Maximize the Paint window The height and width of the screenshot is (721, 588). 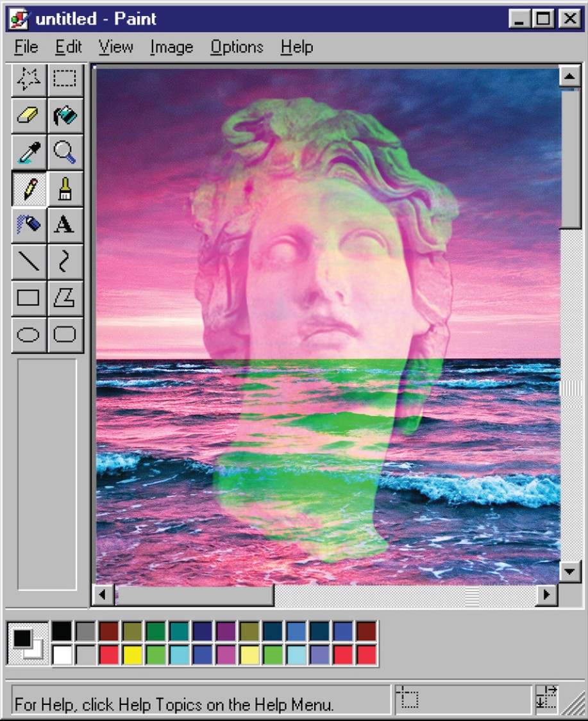coord(544,19)
